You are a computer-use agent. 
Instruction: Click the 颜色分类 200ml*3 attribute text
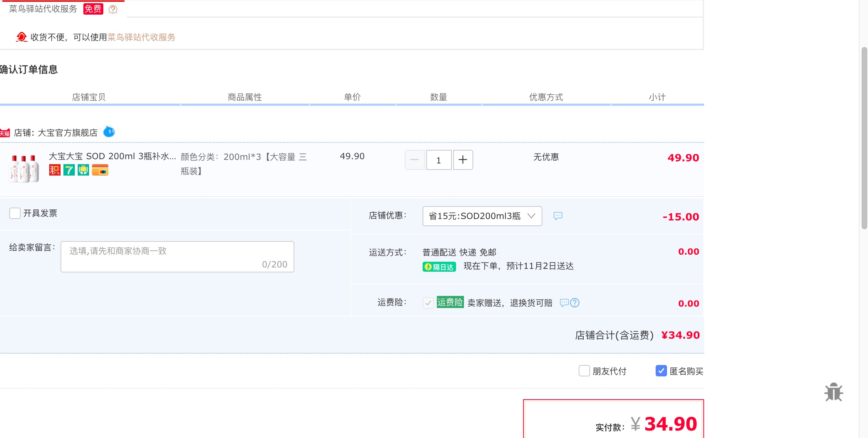tap(244, 164)
